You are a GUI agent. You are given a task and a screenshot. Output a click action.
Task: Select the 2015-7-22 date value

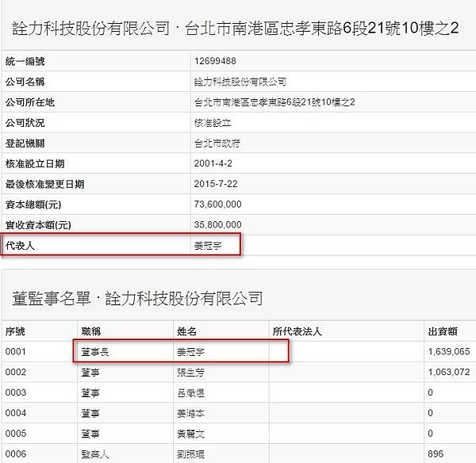coord(216,184)
